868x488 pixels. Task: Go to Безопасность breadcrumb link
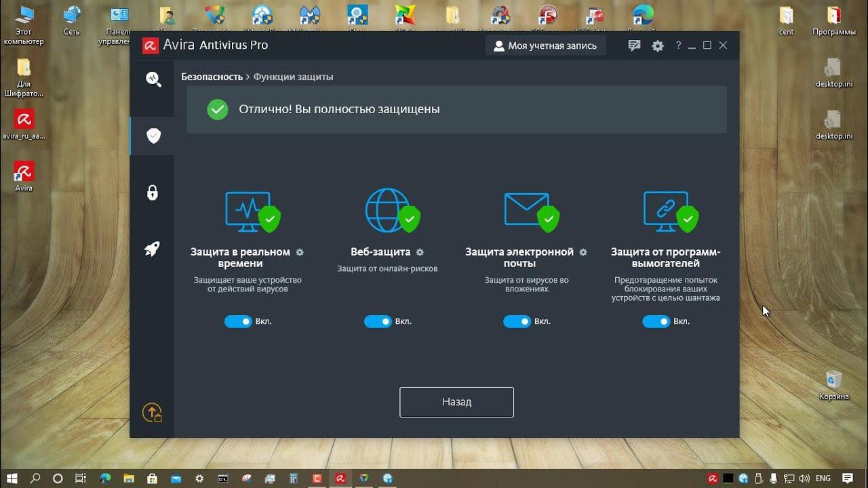coord(212,77)
